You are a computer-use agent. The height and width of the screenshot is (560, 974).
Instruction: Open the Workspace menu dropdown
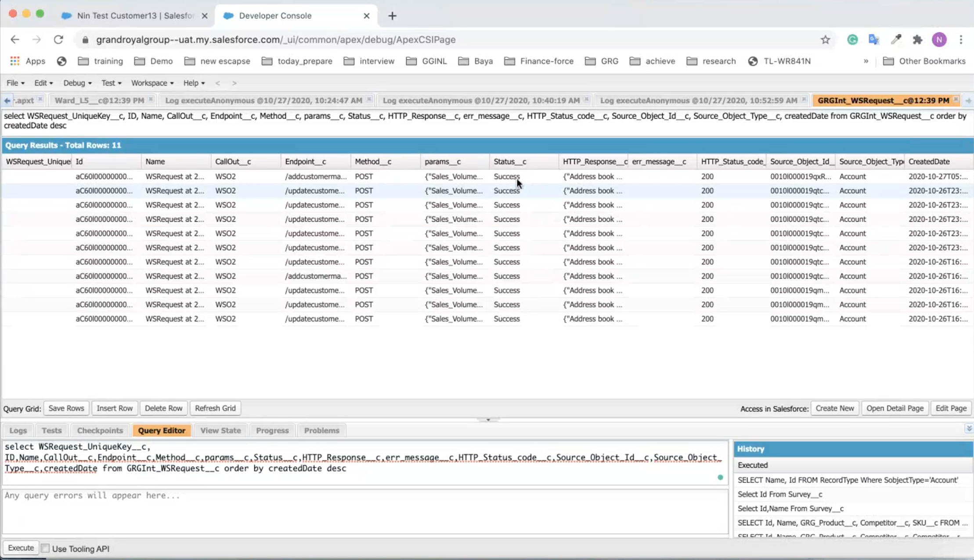point(152,83)
